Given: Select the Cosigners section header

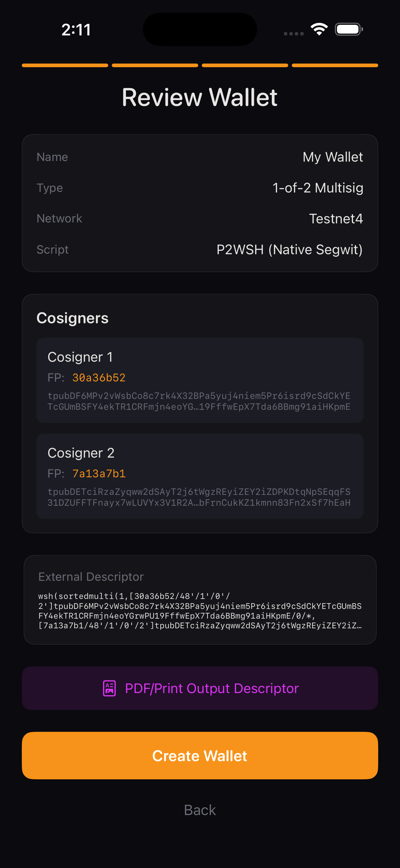Looking at the screenshot, I should coord(72,317).
